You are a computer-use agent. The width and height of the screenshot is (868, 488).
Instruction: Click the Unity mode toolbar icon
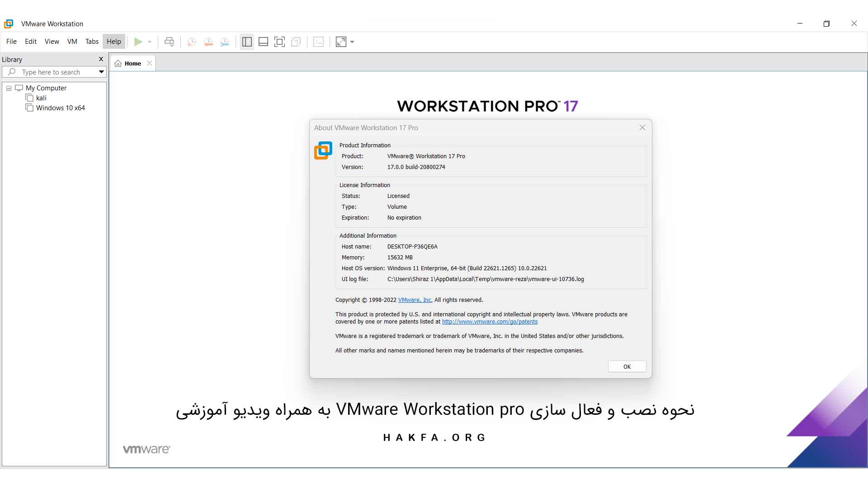pyautogui.click(x=296, y=42)
